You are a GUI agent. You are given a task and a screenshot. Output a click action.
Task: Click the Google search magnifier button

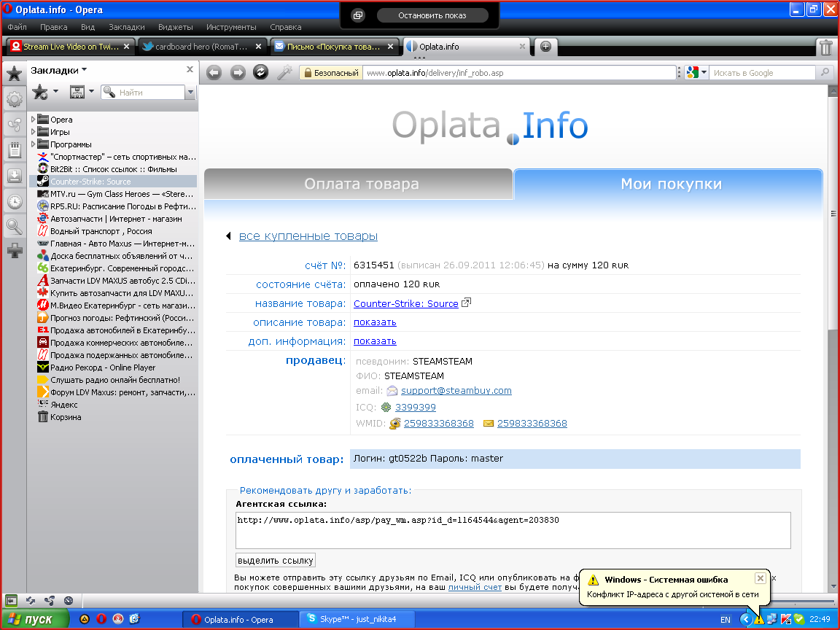[x=825, y=72]
